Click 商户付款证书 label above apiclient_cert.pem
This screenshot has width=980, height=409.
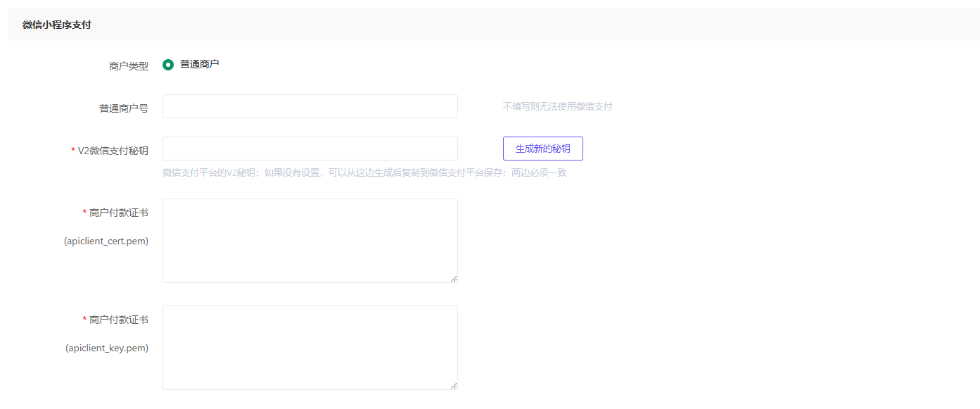click(x=119, y=213)
